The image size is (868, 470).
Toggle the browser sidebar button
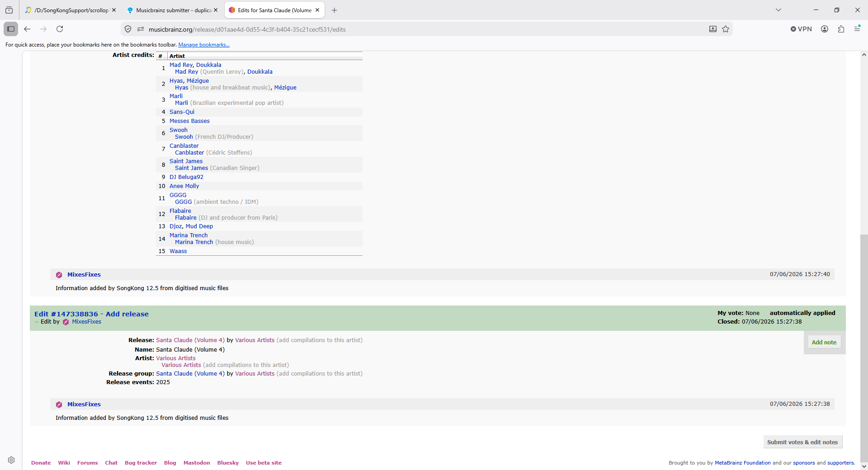[x=11, y=29]
